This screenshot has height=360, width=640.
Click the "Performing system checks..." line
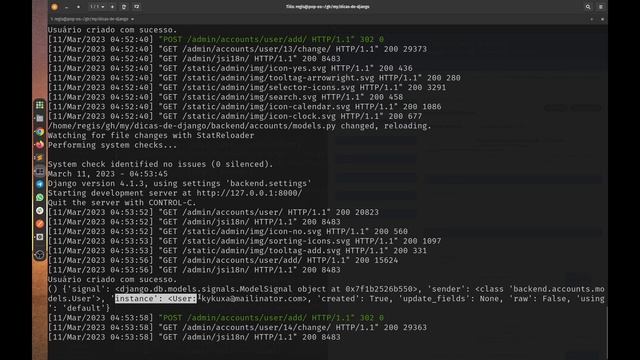point(113,145)
